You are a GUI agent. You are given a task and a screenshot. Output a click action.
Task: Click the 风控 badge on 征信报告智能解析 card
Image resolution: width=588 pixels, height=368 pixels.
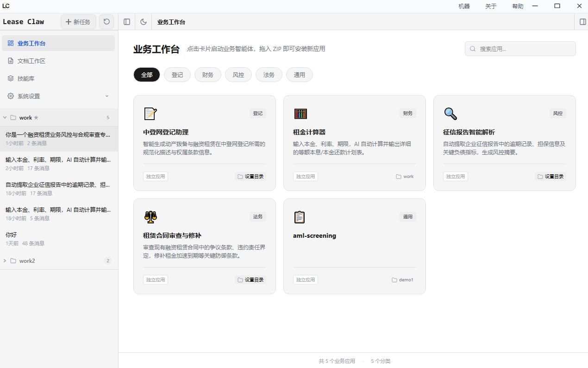[558, 114]
